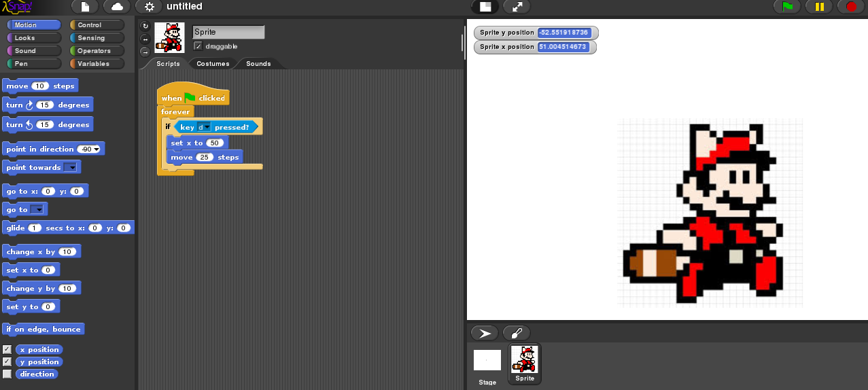
Task: Open the point in direction dropdown
Action: coord(96,149)
